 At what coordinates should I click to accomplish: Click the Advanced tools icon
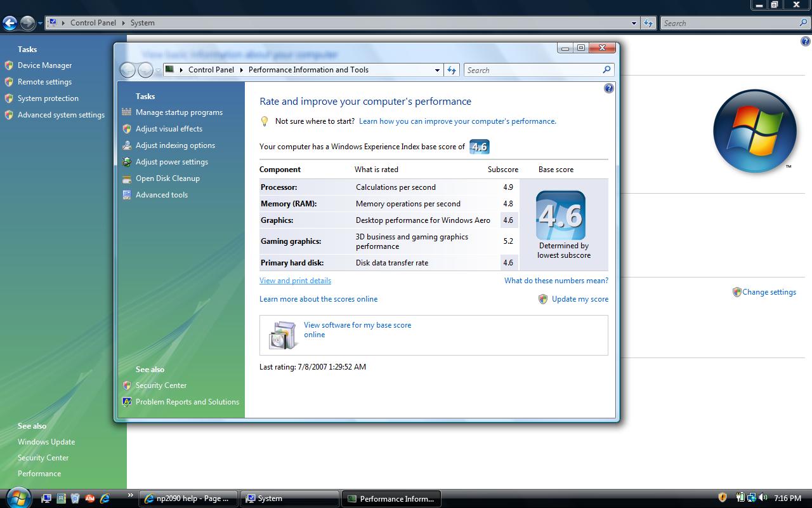click(127, 195)
